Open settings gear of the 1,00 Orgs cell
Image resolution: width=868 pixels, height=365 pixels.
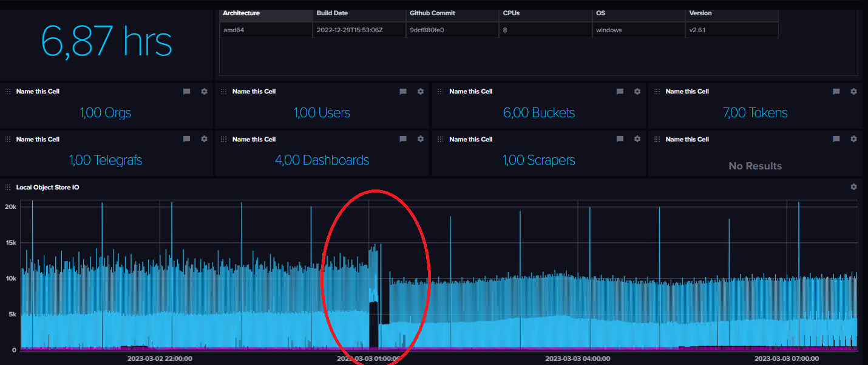tap(204, 92)
